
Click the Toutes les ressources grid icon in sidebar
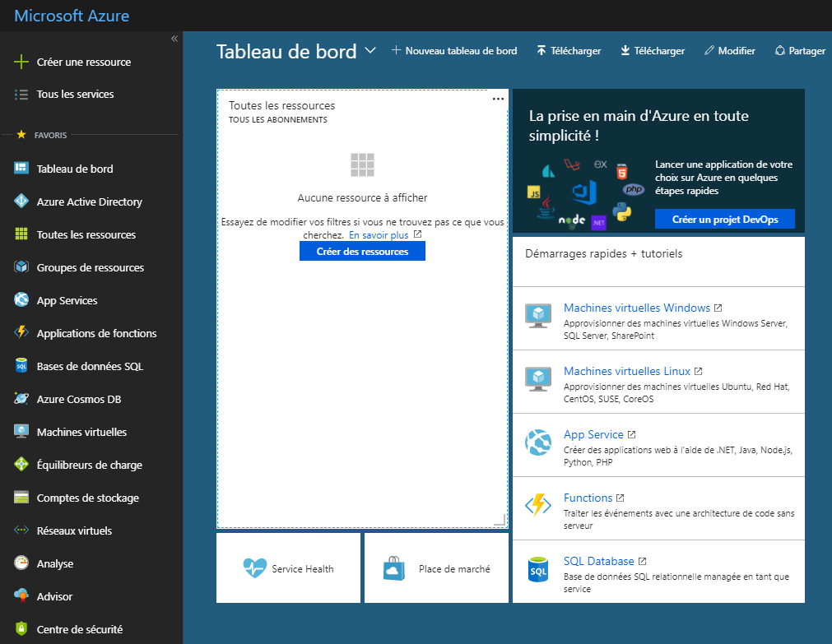point(21,234)
